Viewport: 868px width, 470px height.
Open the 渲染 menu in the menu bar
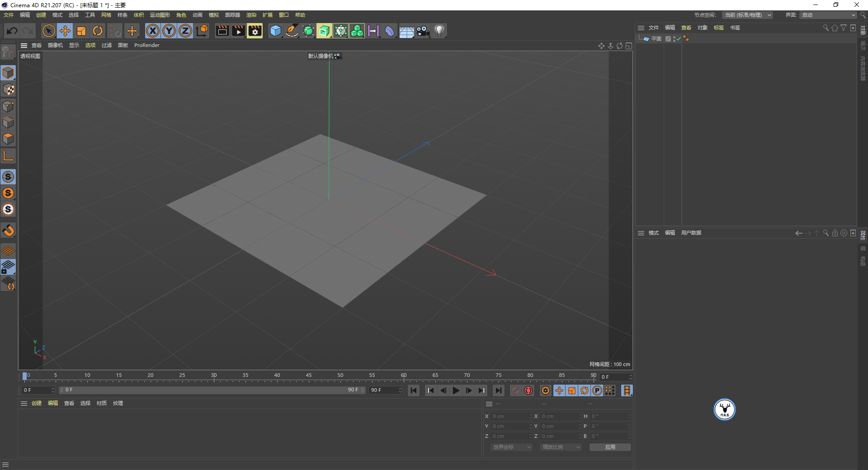(x=251, y=15)
